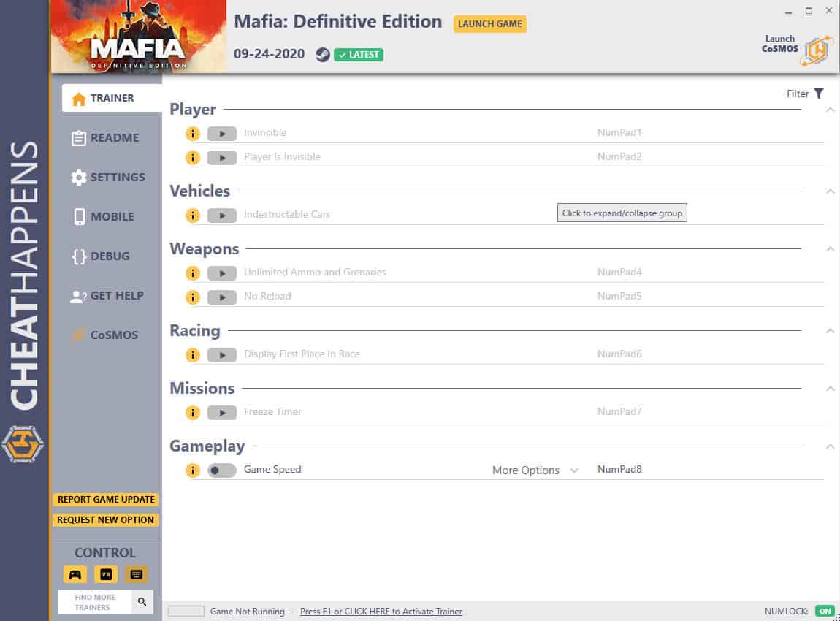Click the find trainers search icon
Viewport: 840px width, 621px height.
click(x=142, y=602)
